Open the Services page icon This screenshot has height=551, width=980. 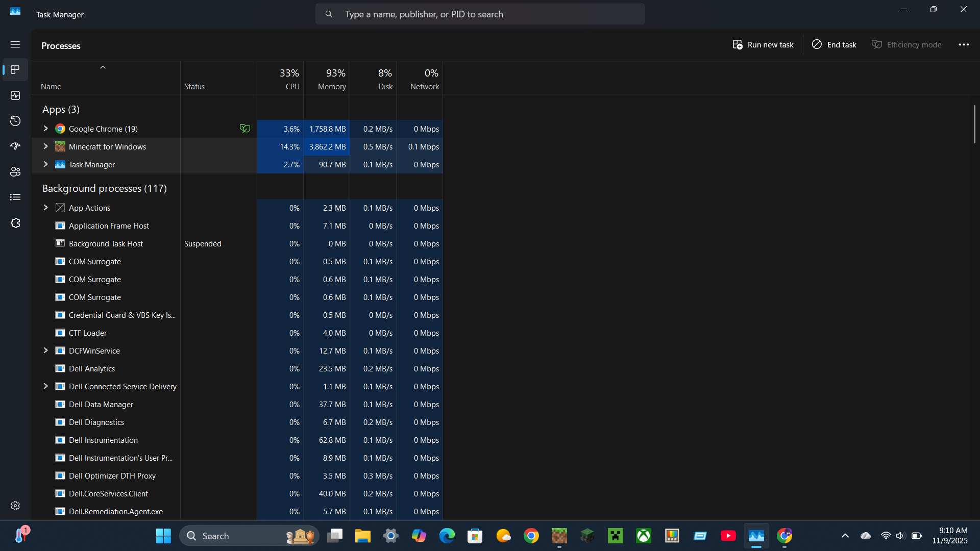point(15,223)
